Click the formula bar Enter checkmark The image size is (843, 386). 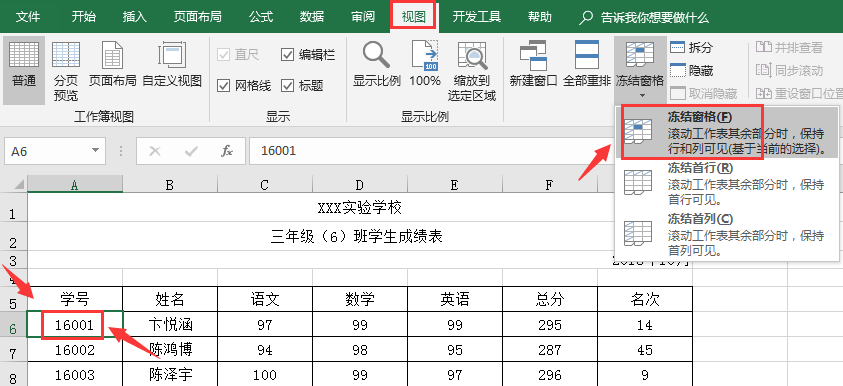pyautogui.click(x=191, y=151)
